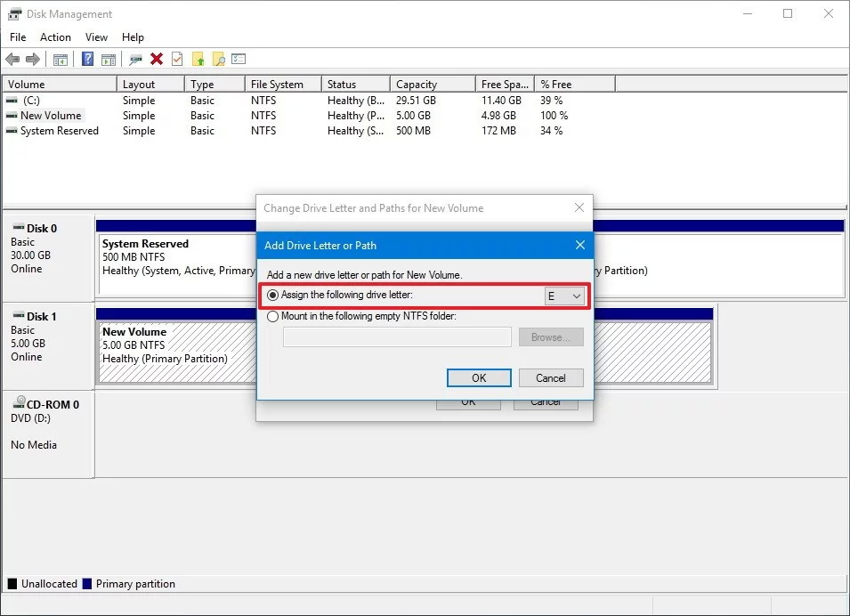Viewport: 850px width, 616px height.
Task: Sort by the % Free column header
Action: tap(575, 84)
